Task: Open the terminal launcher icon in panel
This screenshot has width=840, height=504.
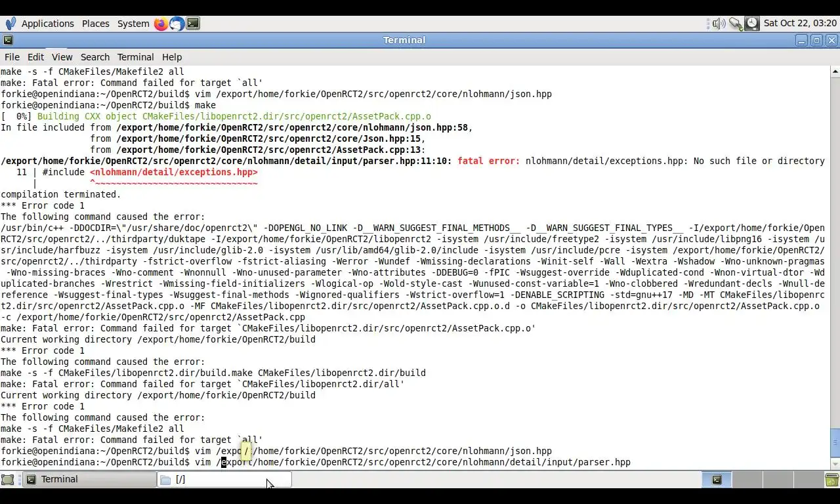Action: point(192,24)
